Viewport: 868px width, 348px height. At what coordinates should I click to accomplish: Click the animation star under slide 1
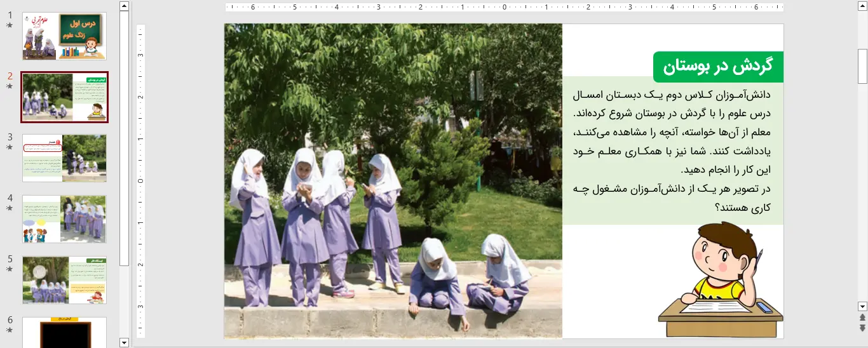(x=10, y=25)
